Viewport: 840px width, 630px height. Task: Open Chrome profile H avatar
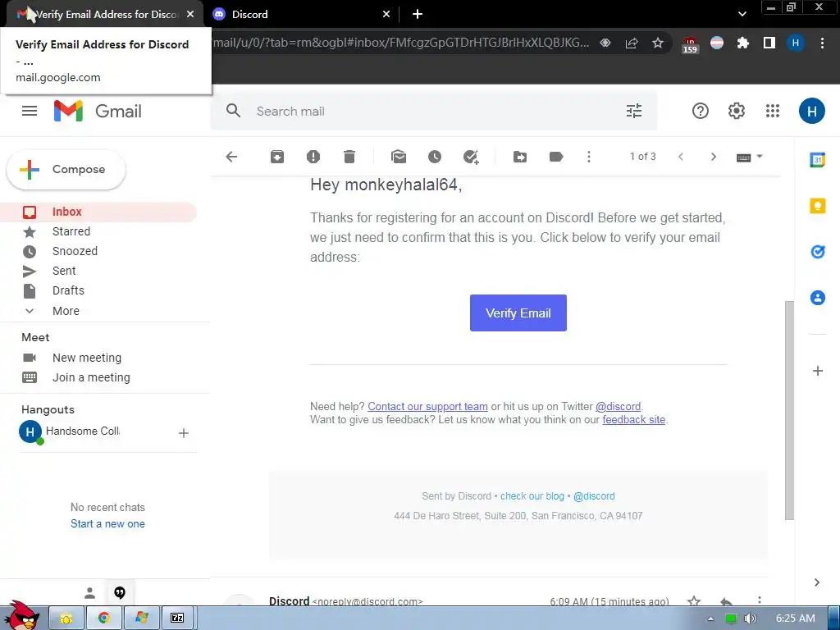[x=796, y=43]
